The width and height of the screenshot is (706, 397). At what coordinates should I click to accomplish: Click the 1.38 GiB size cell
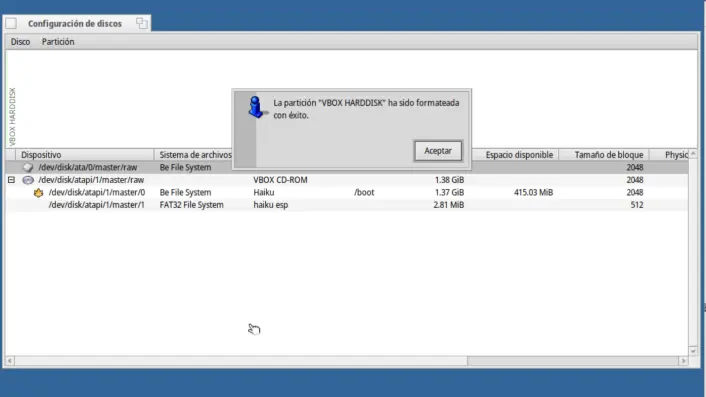[449, 180]
